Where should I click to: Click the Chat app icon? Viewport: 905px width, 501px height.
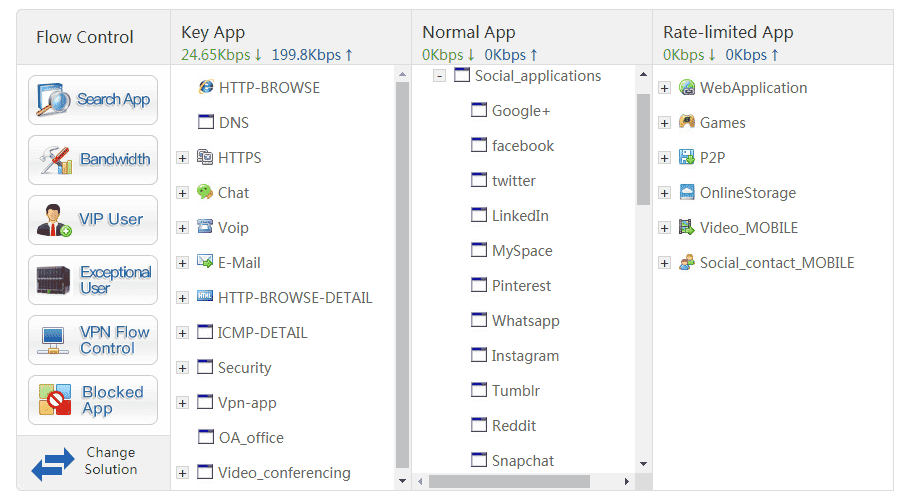(205, 193)
